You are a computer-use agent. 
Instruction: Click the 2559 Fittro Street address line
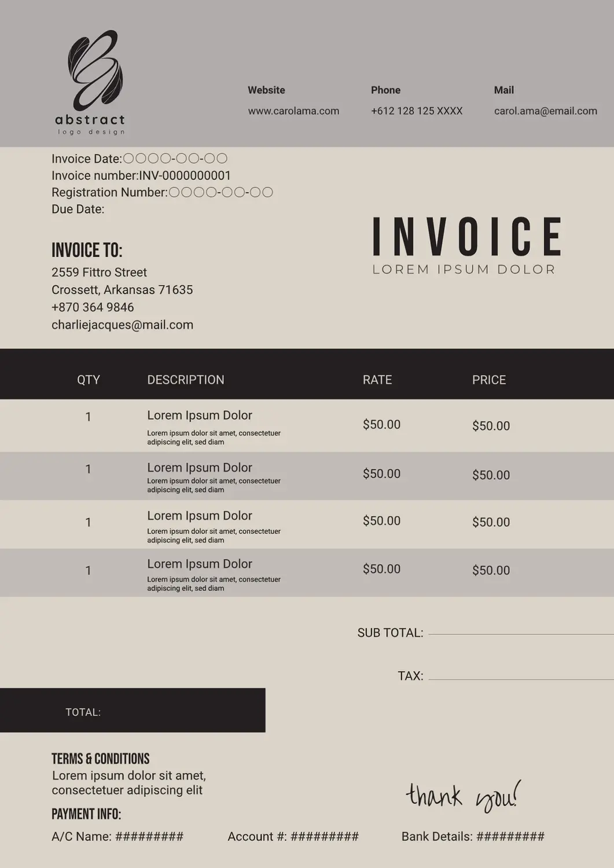point(99,272)
